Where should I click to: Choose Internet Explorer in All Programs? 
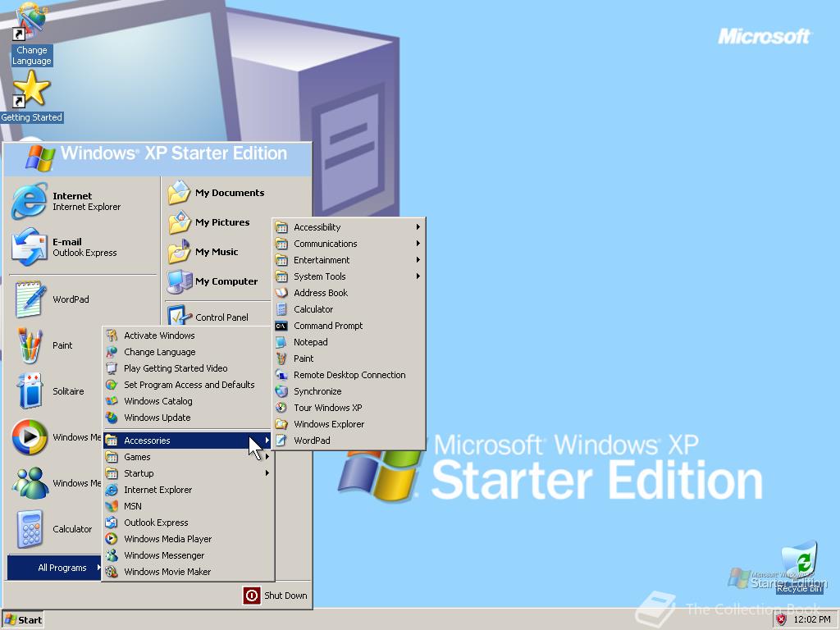(x=188, y=490)
